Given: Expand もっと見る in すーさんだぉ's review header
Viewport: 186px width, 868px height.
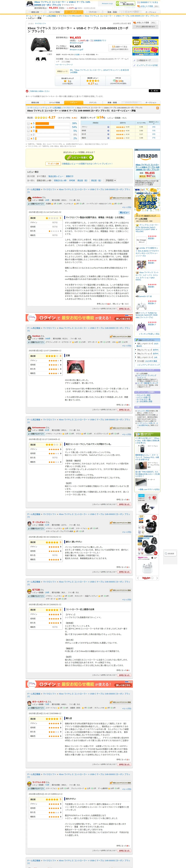Looking at the screenshot, I should 127,532.
